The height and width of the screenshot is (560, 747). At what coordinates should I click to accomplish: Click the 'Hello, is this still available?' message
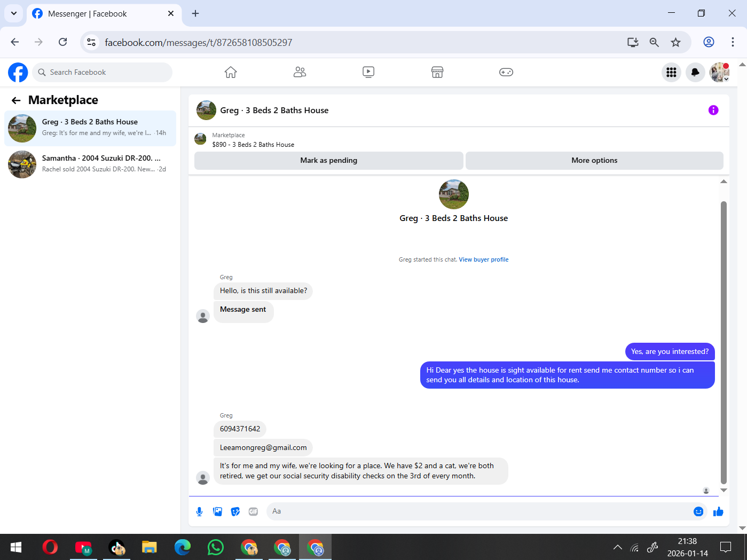point(263,291)
